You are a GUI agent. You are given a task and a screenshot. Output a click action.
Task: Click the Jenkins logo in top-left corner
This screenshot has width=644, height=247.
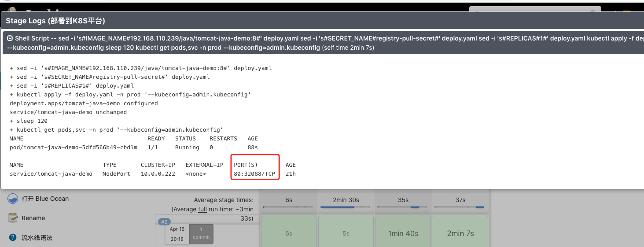(x=12, y=9)
